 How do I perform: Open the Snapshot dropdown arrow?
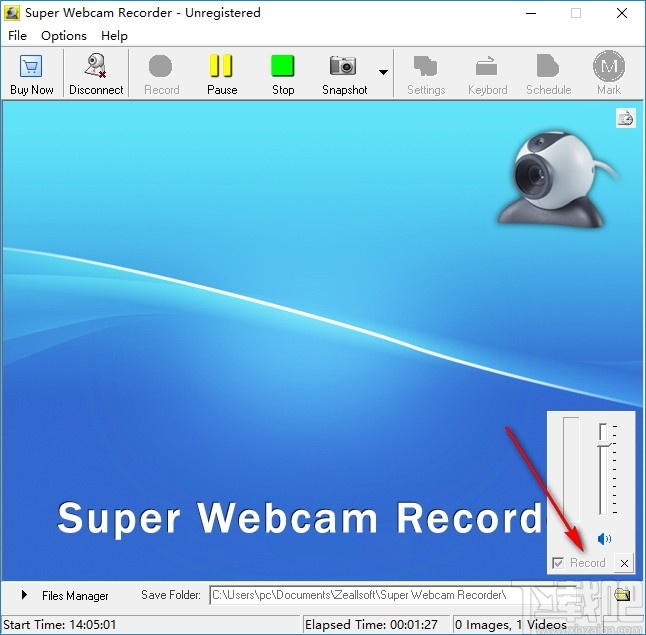coord(383,73)
